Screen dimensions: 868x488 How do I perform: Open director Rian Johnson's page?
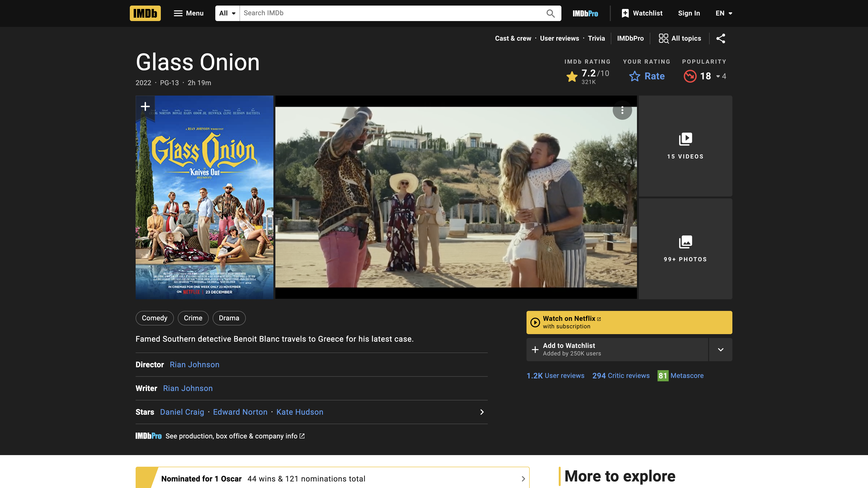point(194,364)
